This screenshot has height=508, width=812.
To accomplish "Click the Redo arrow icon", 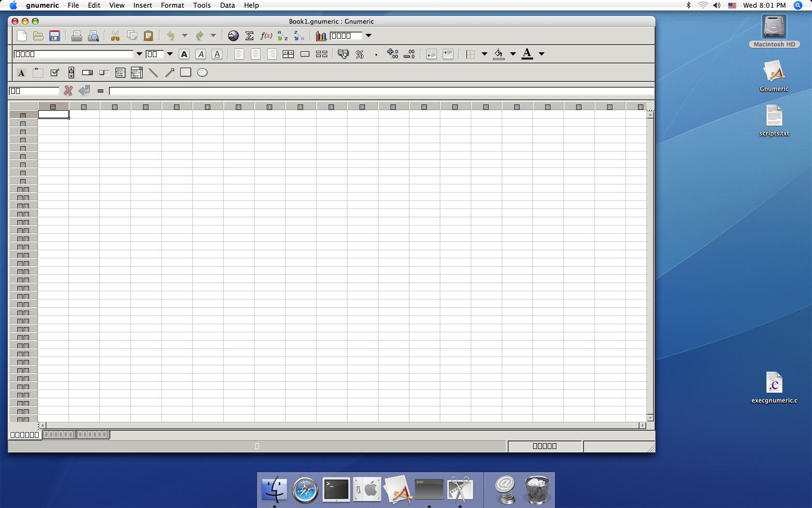I will point(199,36).
